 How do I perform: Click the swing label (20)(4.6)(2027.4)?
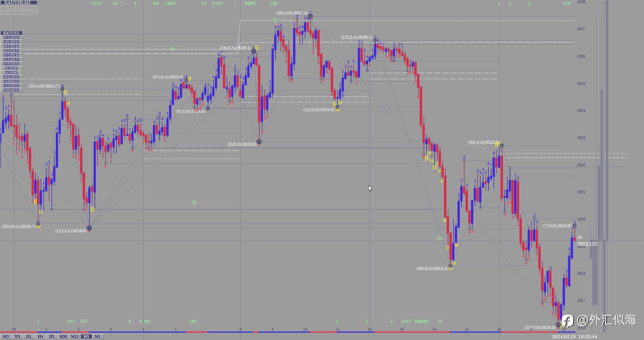tap(292, 13)
